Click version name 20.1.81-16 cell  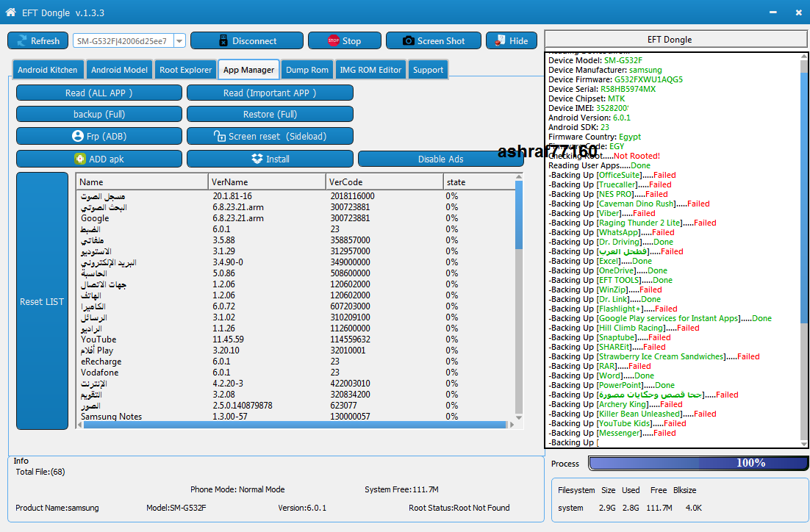click(x=232, y=196)
